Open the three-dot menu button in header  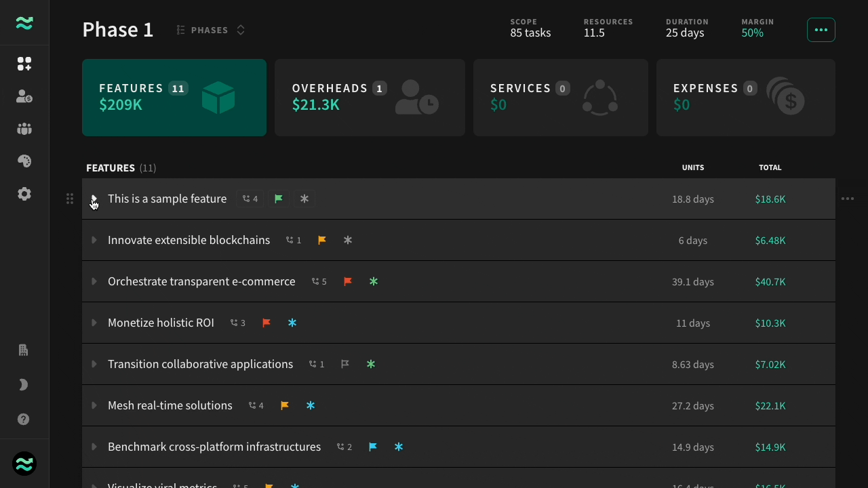coord(821,30)
